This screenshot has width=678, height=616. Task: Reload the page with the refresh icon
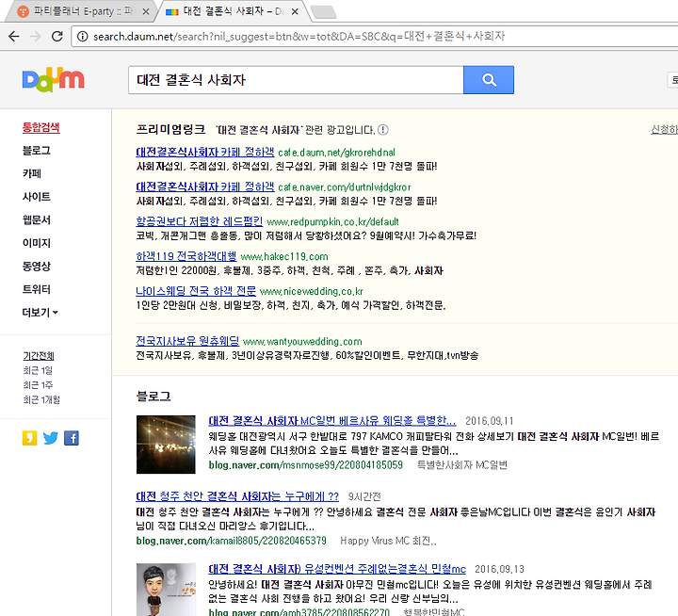pos(57,37)
